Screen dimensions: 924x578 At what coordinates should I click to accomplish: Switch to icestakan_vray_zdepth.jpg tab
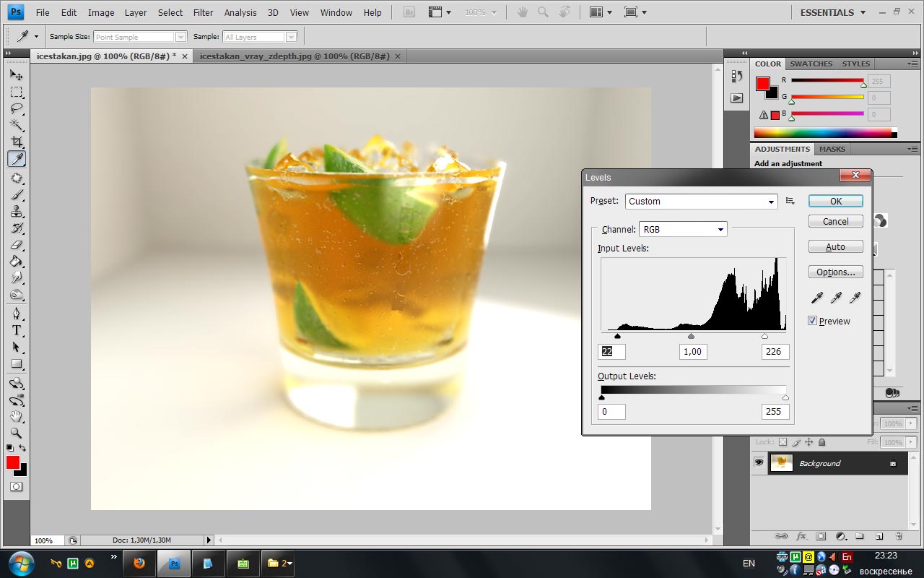click(294, 56)
